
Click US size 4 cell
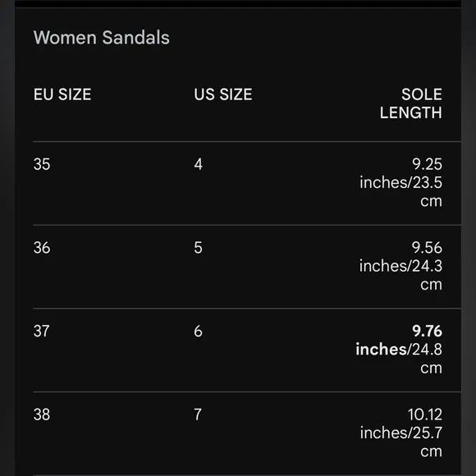click(x=199, y=164)
